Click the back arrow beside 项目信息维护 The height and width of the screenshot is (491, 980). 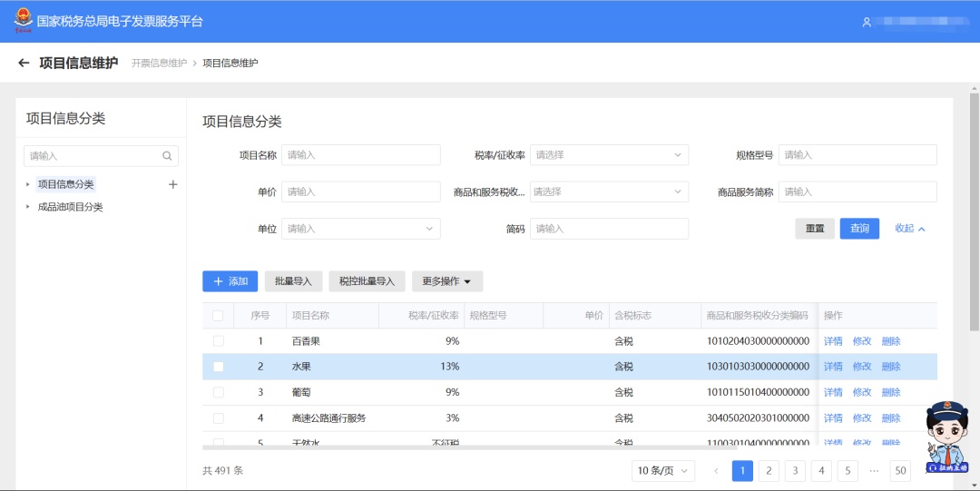(24, 63)
